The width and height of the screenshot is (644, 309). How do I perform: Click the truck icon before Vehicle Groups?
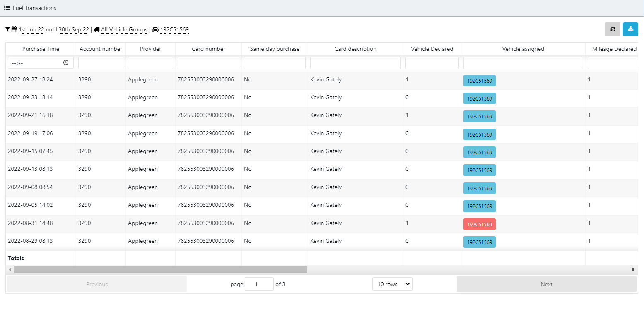(x=97, y=30)
